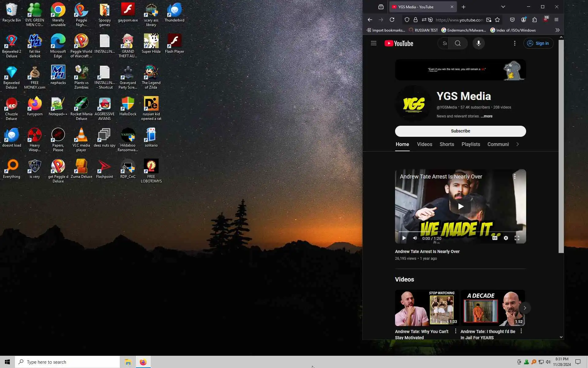Subscribe to YGS Media channel
This screenshot has width=588, height=368.
[460, 131]
